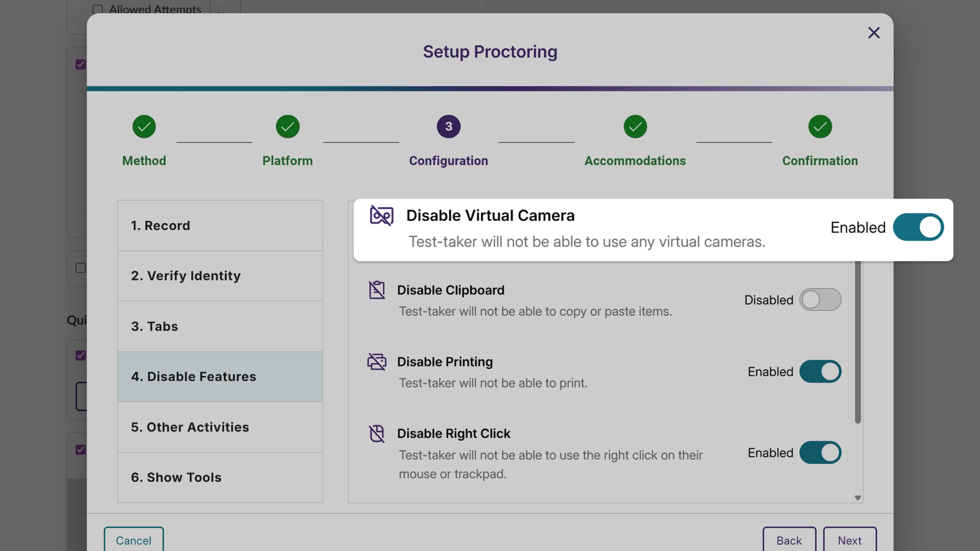Select the "1. Record" section
Image resolution: width=980 pixels, height=551 pixels.
tap(220, 225)
